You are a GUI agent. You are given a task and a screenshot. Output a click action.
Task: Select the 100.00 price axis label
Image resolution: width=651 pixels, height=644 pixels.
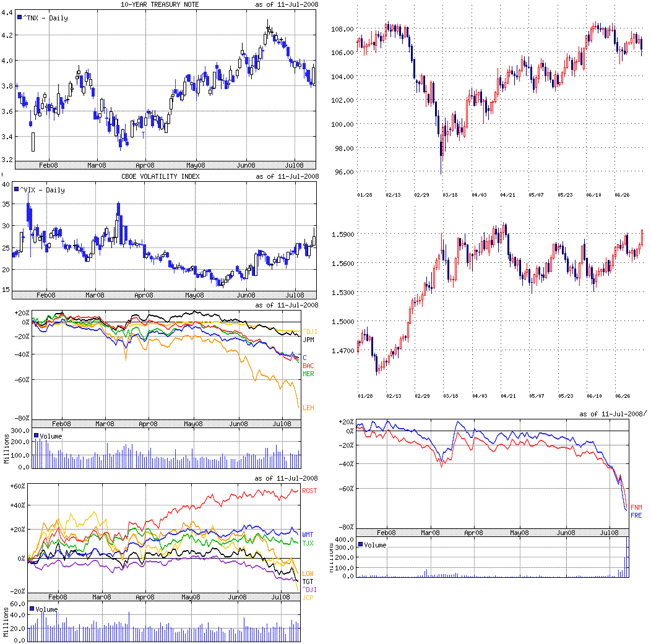click(343, 124)
